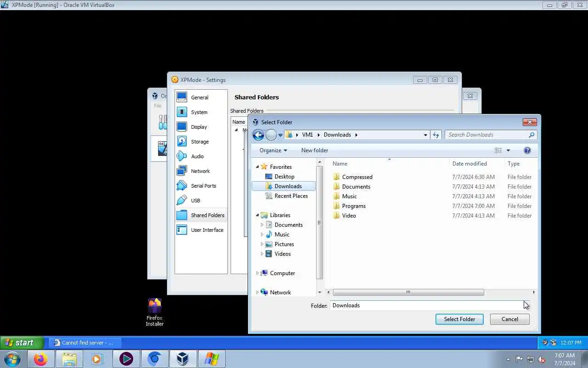Collapse the Libraries group
This screenshot has height=368, width=588.
(257, 215)
